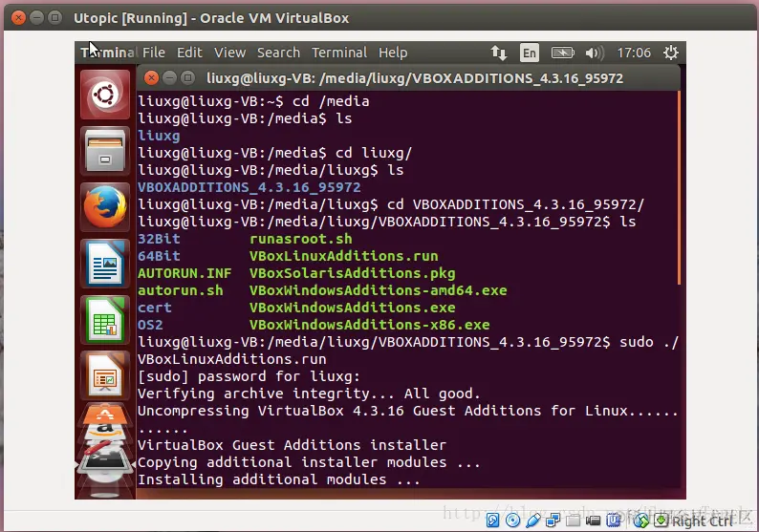Viewport: 759px width, 532px height.
Task: Click 'VBoxWindowsAdditions-amd64.exe' file name
Action: point(378,290)
